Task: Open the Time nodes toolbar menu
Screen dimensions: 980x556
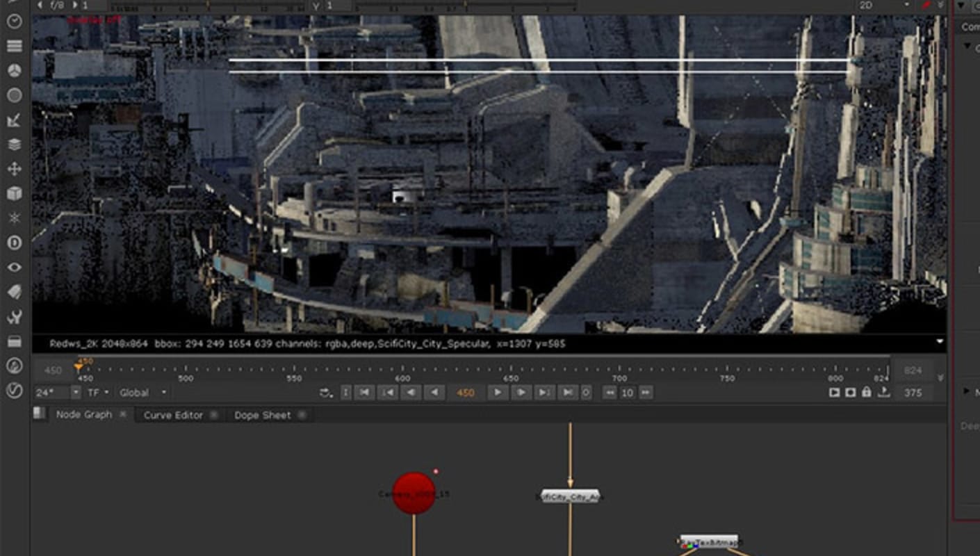Action: [x=14, y=21]
